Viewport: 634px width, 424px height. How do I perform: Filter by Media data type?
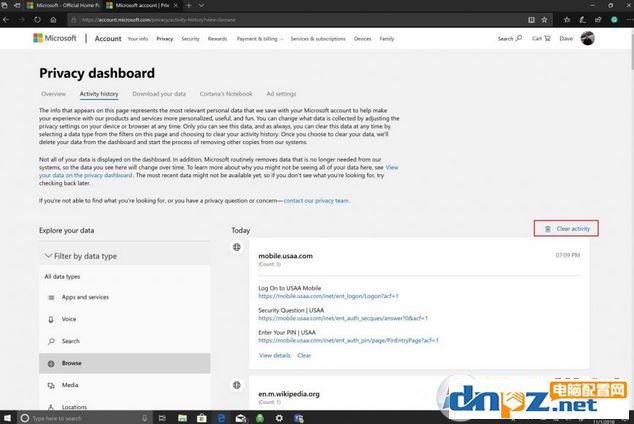pyautogui.click(x=125, y=385)
